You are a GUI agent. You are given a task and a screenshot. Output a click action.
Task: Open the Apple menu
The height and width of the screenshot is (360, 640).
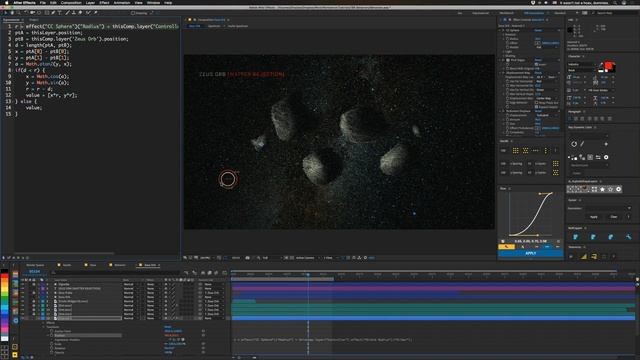click(6, 2)
